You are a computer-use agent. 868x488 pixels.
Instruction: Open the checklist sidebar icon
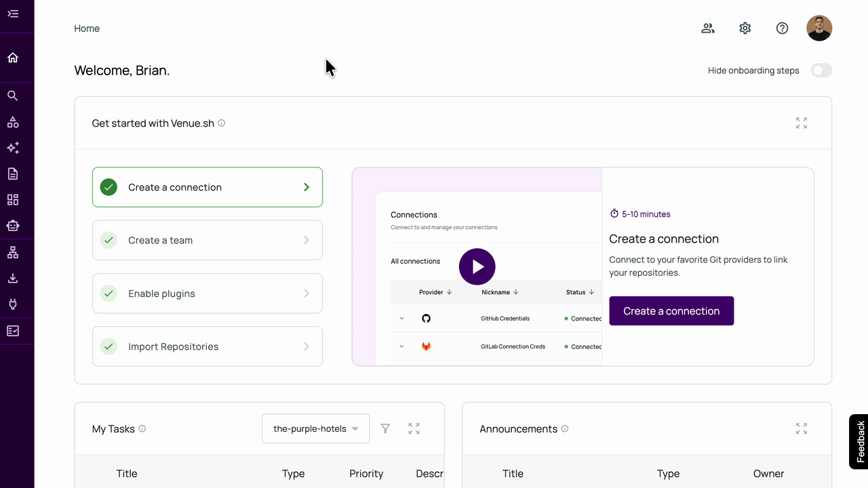coord(13,331)
